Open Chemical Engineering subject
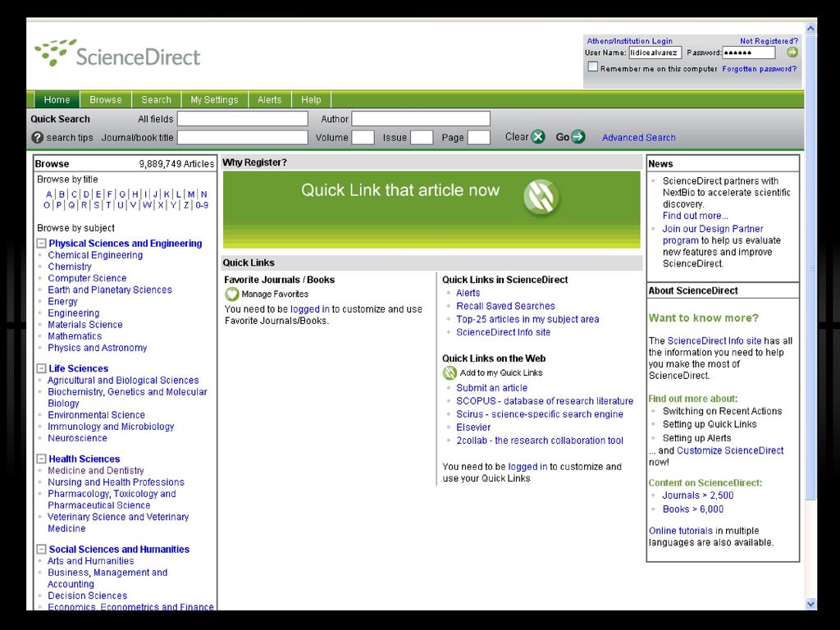840x630 pixels. (x=95, y=255)
